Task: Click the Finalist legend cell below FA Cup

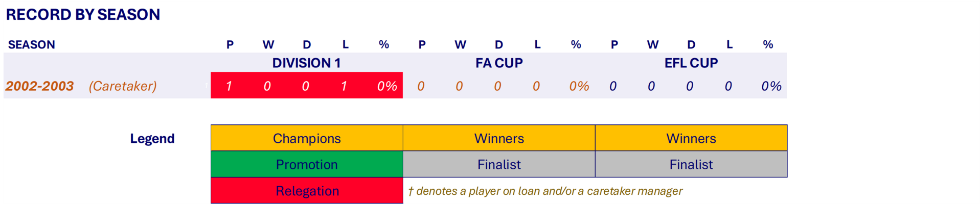Action: pyautogui.click(x=499, y=165)
